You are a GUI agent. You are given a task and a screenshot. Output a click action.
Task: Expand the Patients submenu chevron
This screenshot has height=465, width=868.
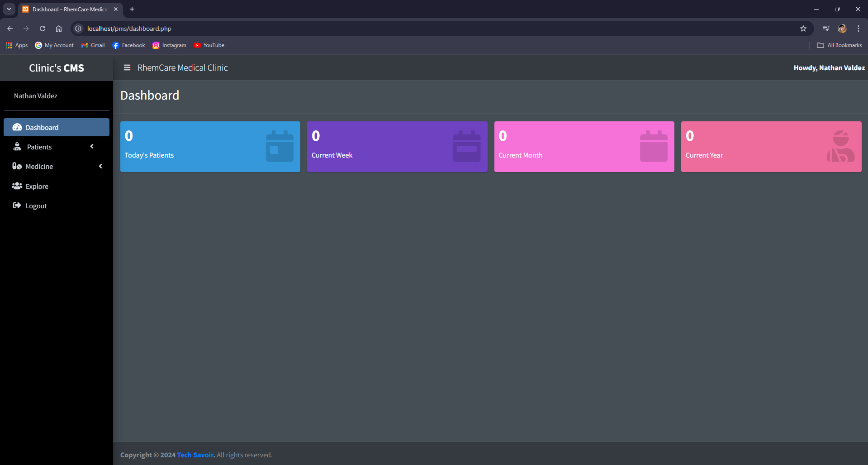tap(92, 146)
